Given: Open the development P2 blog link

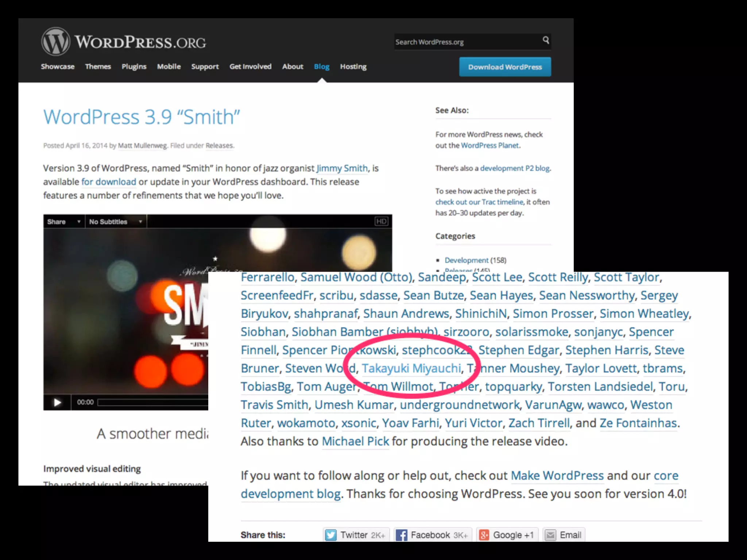Looking at the screenshot, I should tap(515, 168).
